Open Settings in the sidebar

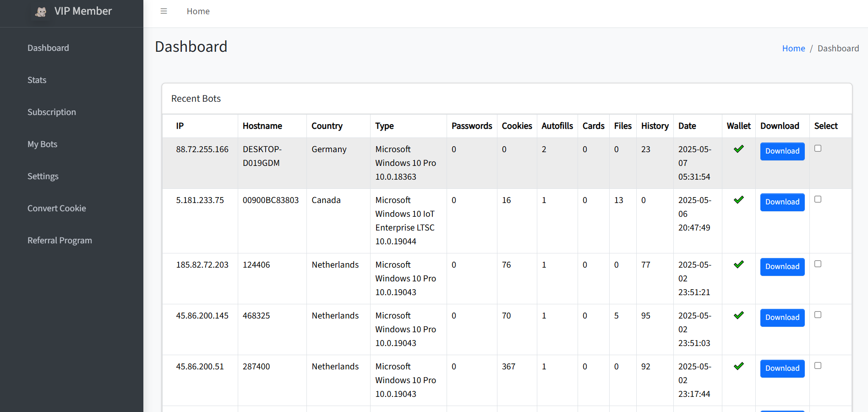[x=43, y=176]
